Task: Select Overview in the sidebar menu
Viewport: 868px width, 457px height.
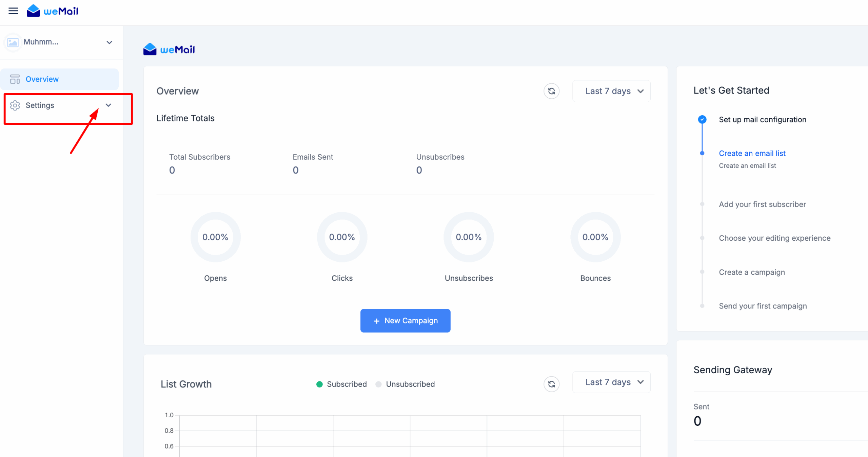Action: [42, 79]
